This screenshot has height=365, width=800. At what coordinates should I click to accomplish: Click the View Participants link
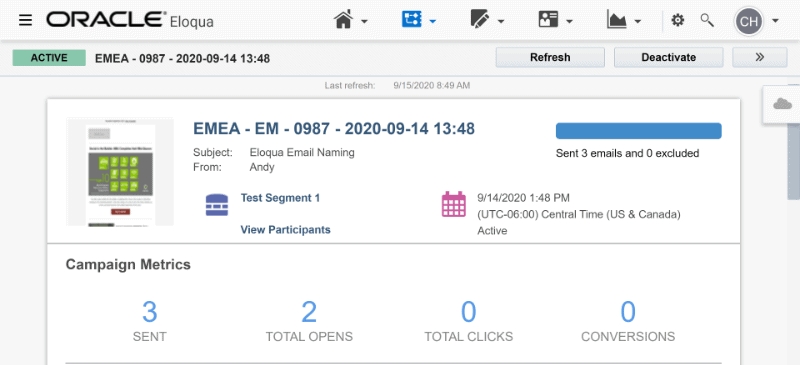point(285,230)
